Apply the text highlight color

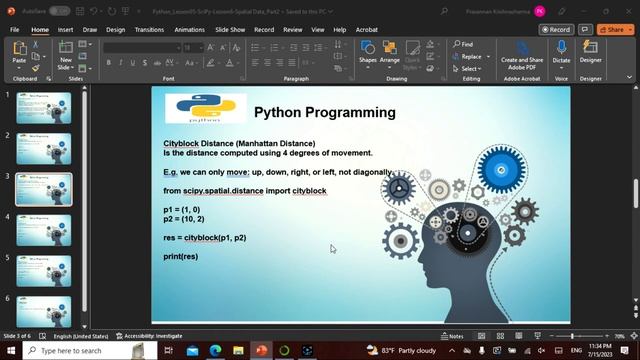(211, 63)
